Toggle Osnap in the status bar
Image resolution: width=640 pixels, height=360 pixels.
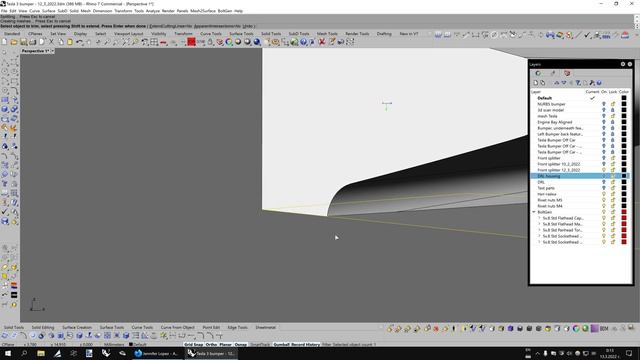coord(240,344)
